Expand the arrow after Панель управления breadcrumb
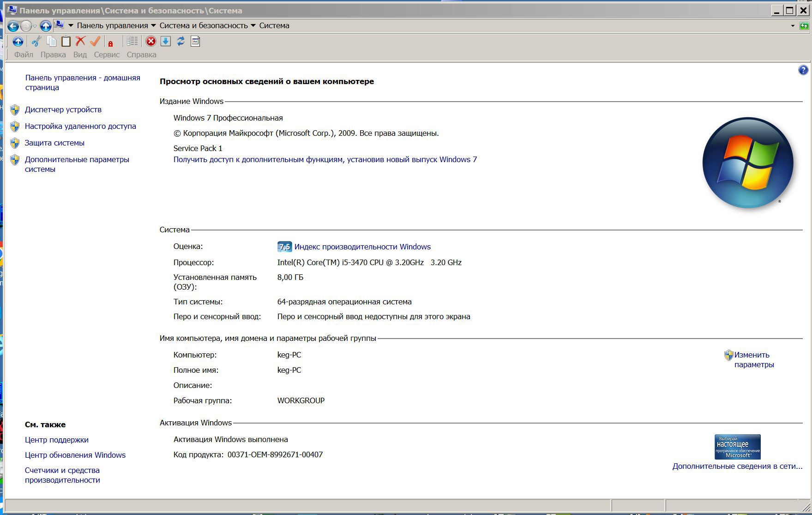 click(154, 25)
